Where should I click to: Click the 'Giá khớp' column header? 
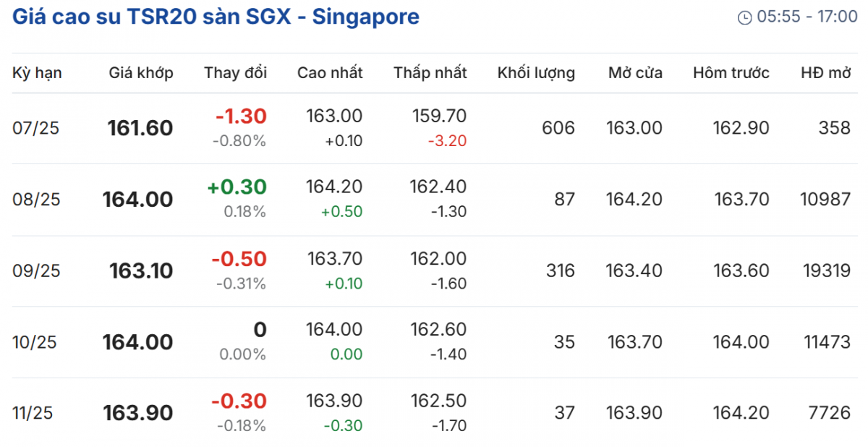[x=141, y=72]
